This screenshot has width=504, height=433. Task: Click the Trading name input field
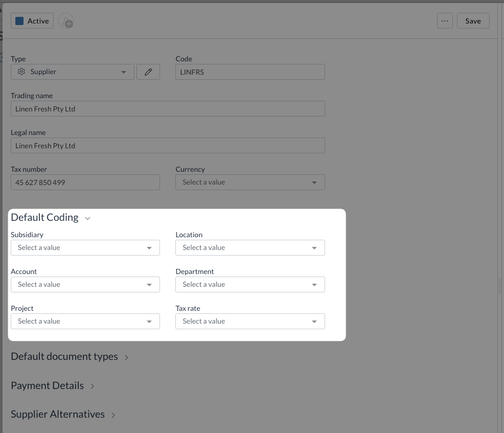point(168,109)
